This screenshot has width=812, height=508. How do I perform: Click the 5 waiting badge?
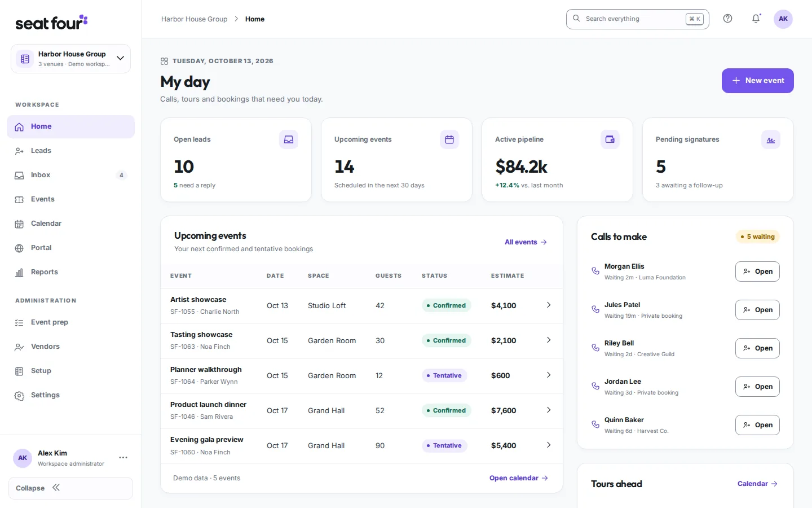758,237
